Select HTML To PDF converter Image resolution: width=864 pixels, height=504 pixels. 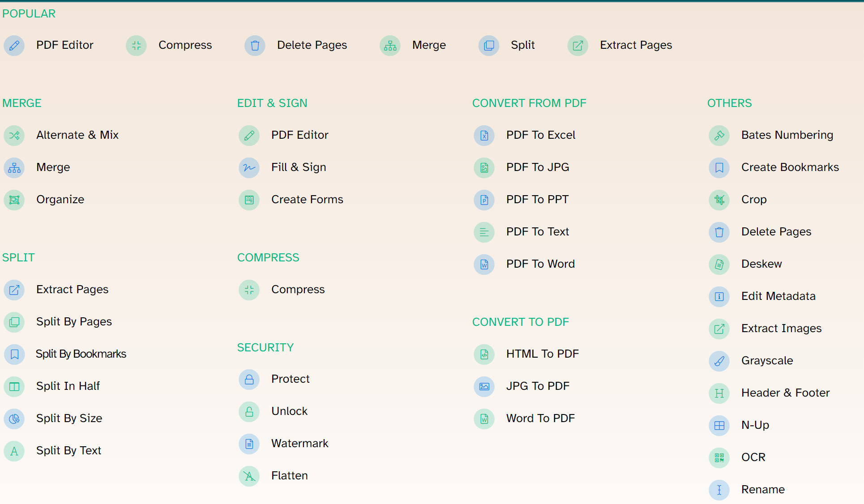pos(542,354)
